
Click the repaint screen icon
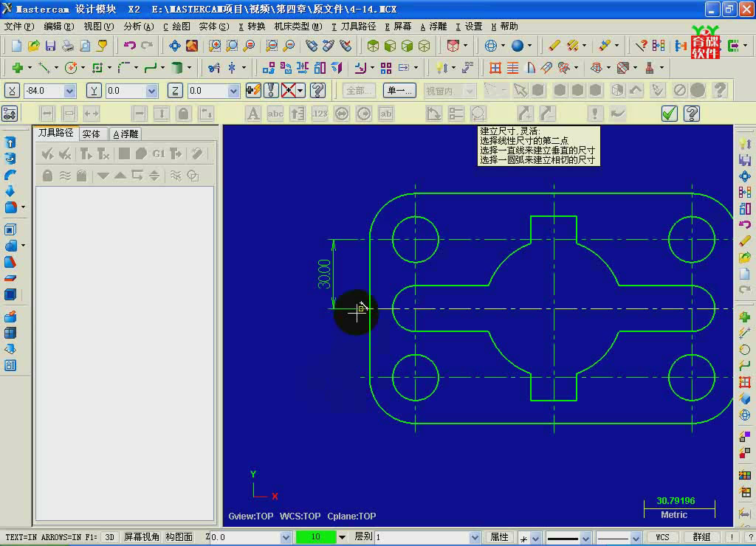(192, 46)
